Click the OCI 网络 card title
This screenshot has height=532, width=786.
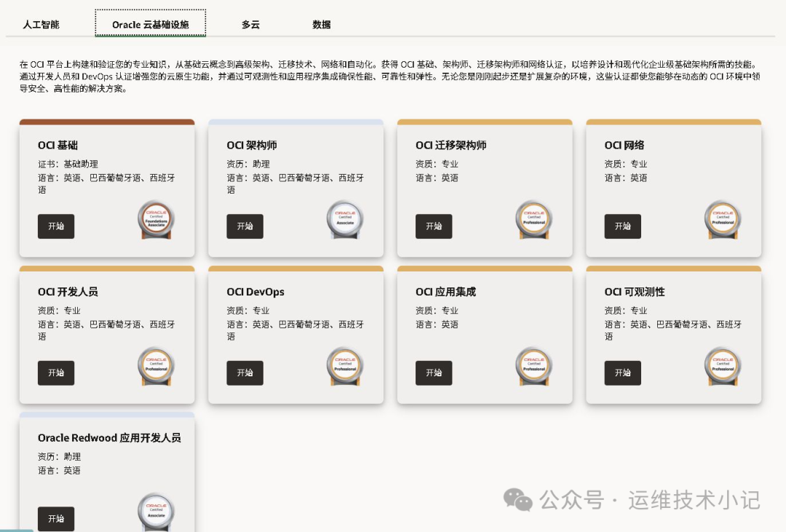coord(624,146)
